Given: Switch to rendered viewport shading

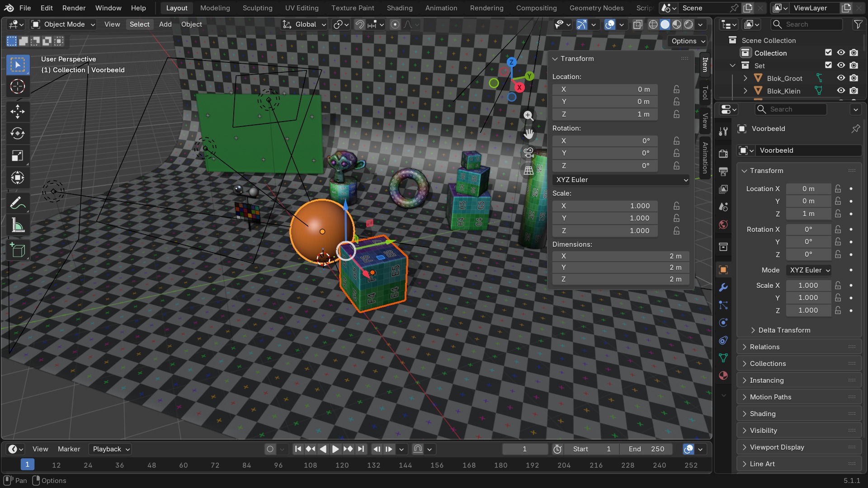Looking at the screenshot, I should [x=689, y=24].
